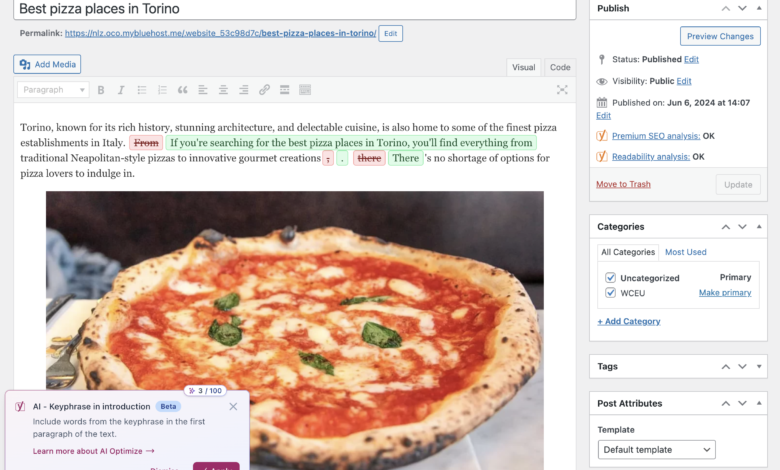Move Post Attributes panel down
The width and height of the screenshot is (780, 470).
pyautogui.click(x=742, y=403)
